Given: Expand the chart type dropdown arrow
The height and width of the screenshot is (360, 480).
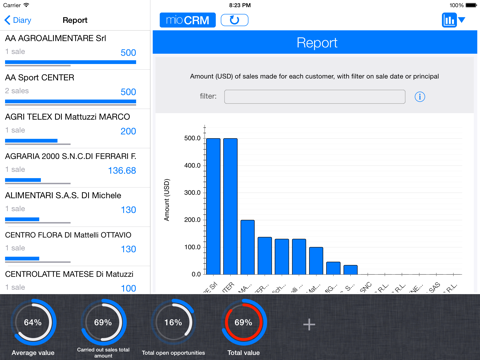Looking at the screenshot, I should 462,20.
